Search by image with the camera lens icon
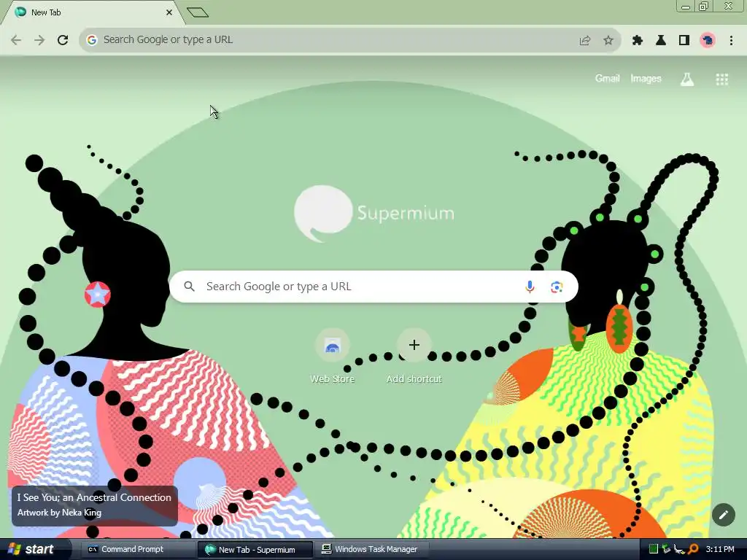Viewport: 747px width, 560px height. [557, 287]
